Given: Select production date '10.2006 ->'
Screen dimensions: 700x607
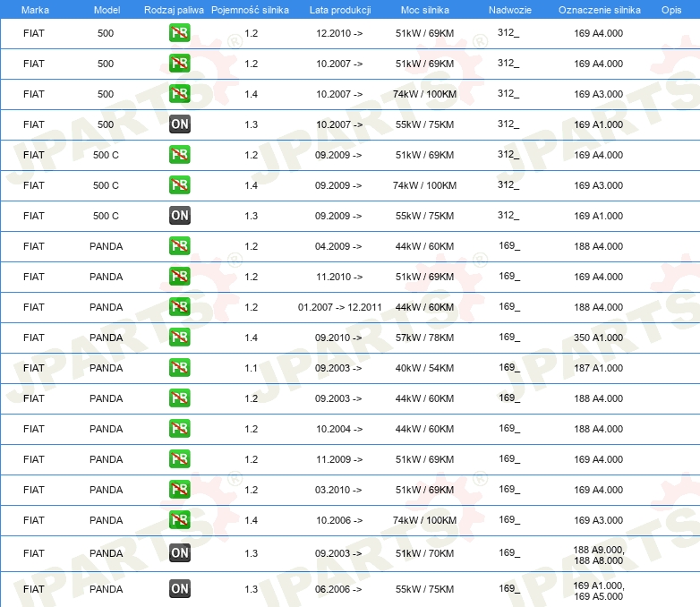Looking at the screenshot, I should click(x=339, y=520).
